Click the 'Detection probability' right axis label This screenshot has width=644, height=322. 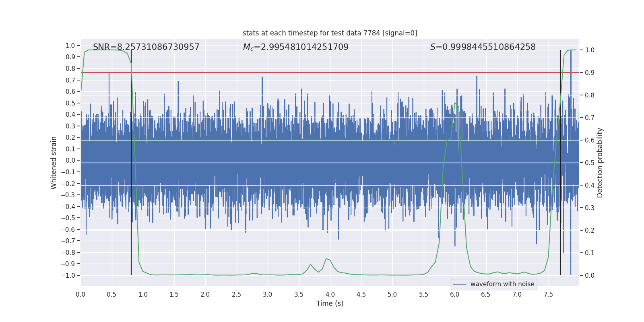(600, 163)
